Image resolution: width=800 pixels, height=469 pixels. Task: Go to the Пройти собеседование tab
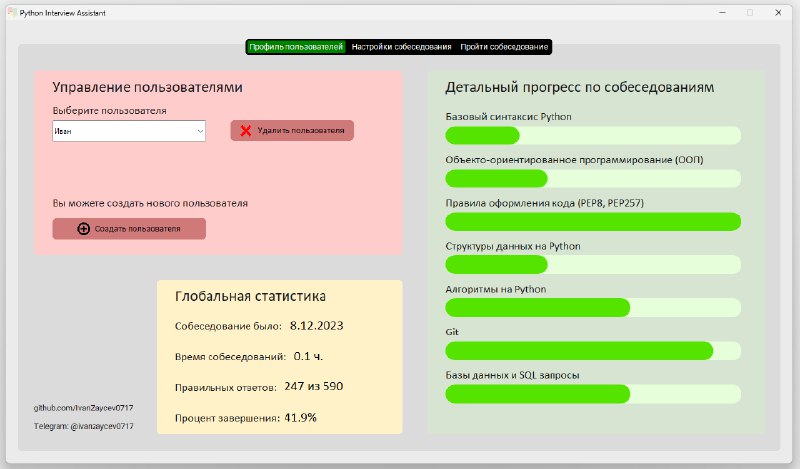[504, 47]
